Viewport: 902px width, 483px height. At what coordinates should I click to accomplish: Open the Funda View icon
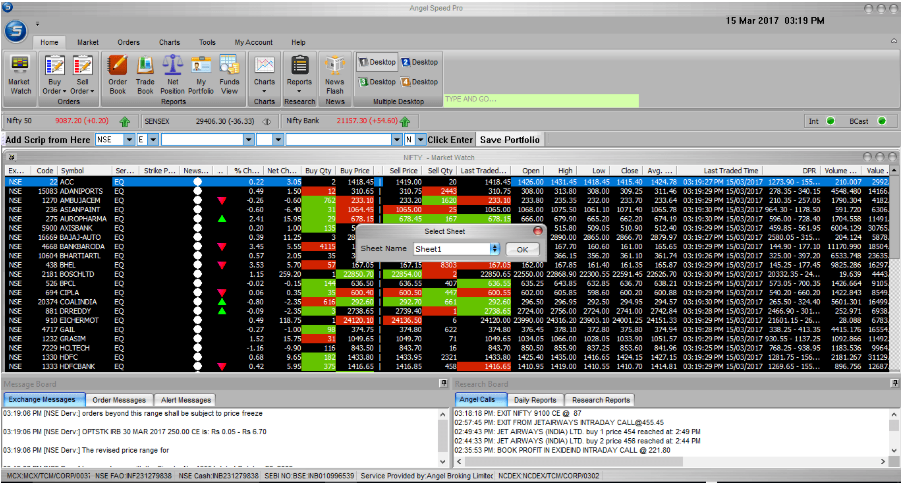(229, 75)
